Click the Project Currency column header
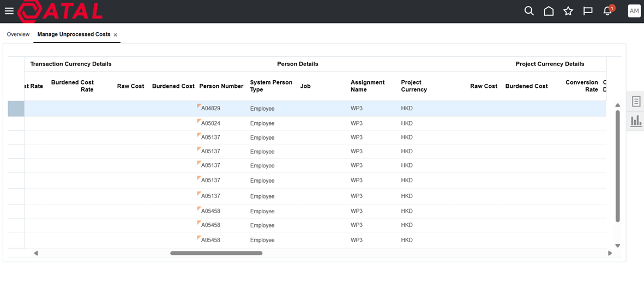This screenshot has width=644, height=288. pyautogui.click(x=414, y=86)
